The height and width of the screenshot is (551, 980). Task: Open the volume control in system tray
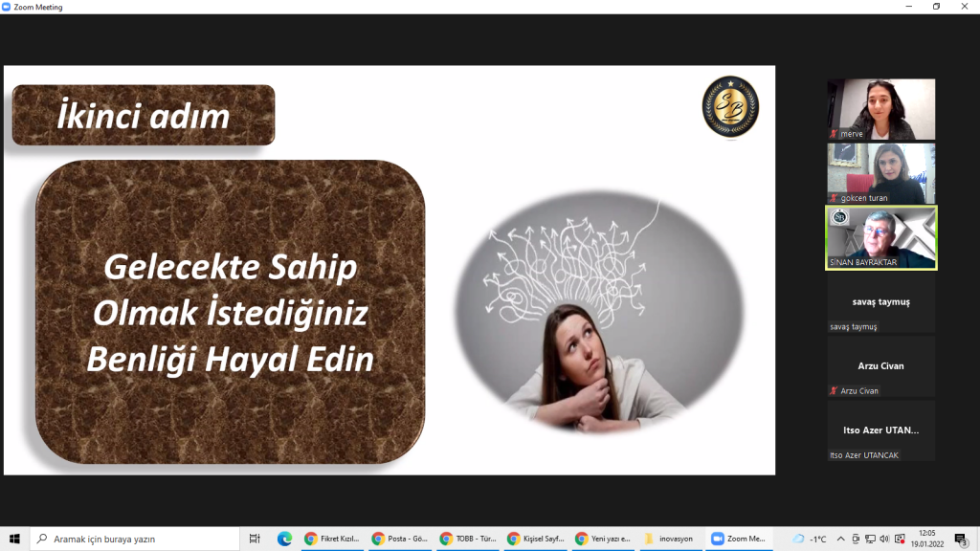(883, 539)
